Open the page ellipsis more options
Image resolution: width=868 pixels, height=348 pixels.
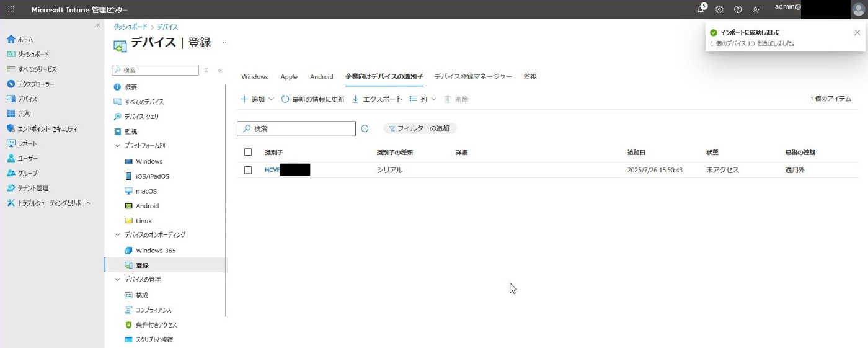tap(226, 43)
